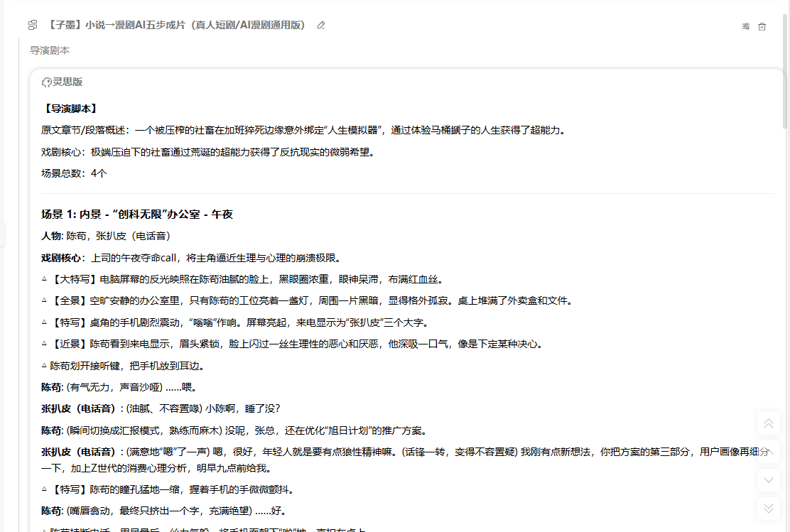Click the 场景总数：4个 line
790x532 pixels.
pos(74,174)
